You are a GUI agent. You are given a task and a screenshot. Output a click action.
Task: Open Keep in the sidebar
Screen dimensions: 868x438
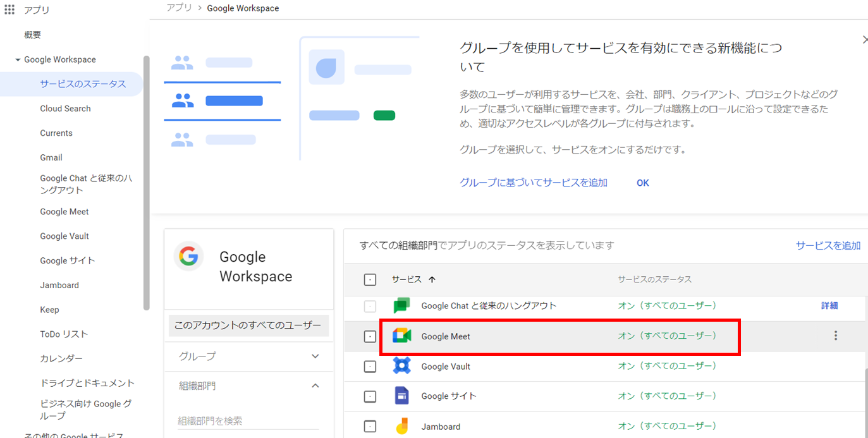pyautogui.click(x=49, y=310)
